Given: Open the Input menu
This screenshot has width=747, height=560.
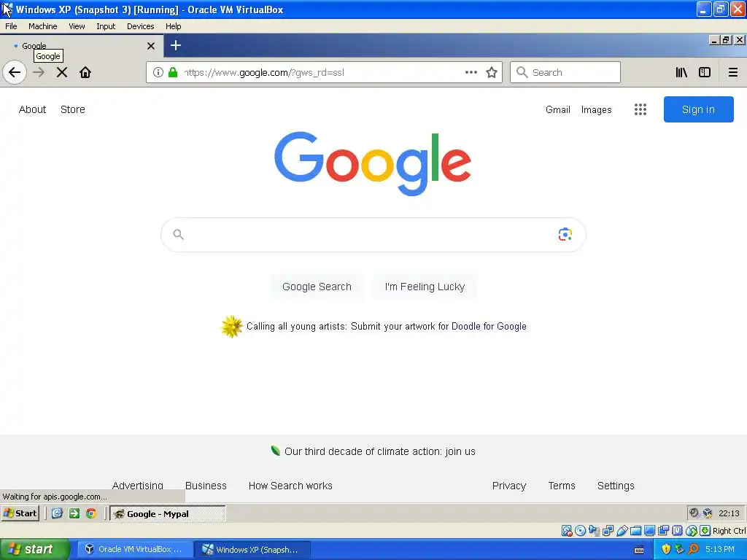Looking at the screenshot, I should pyautogui.click(x=106, y=26).
